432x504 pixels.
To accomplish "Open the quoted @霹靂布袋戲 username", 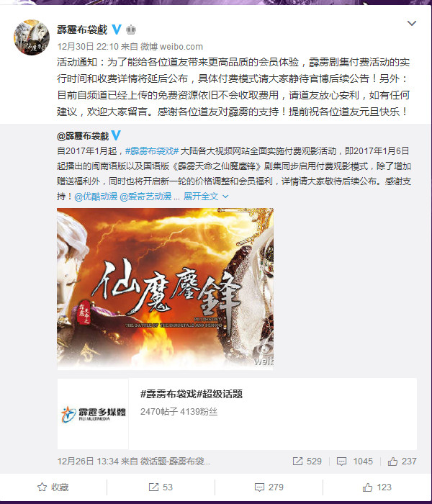I will (x=83, y=136).
